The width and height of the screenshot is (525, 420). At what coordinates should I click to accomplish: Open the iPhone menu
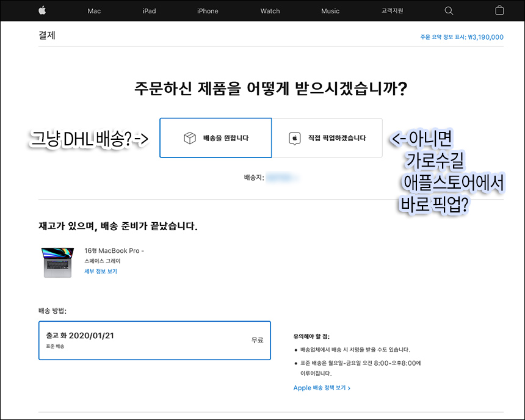[x=208, y=11]
